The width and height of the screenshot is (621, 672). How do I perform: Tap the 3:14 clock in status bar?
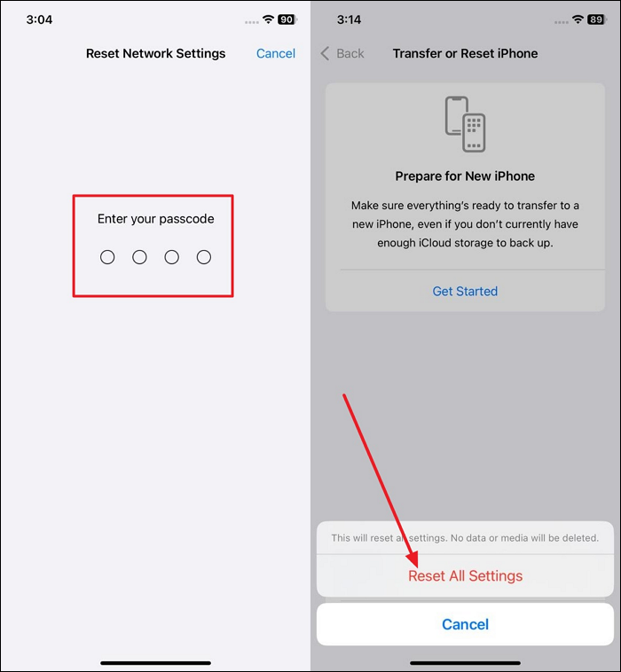349,20
